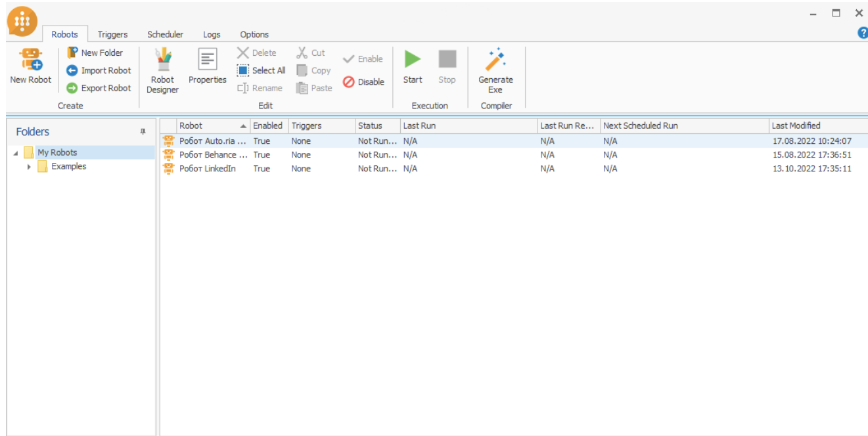Collapse the My Robots folder arrow

(16, 153)
